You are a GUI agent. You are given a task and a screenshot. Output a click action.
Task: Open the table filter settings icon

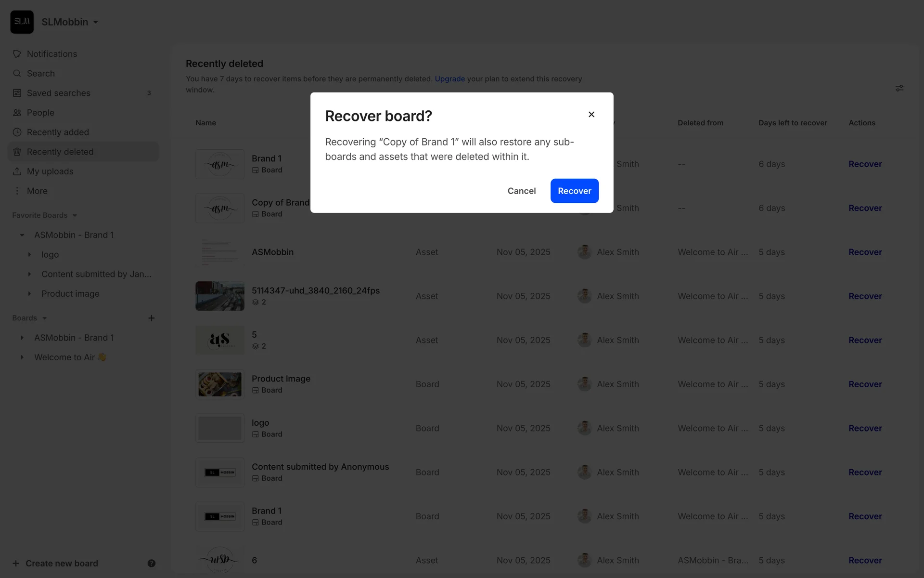coord(899,88)
